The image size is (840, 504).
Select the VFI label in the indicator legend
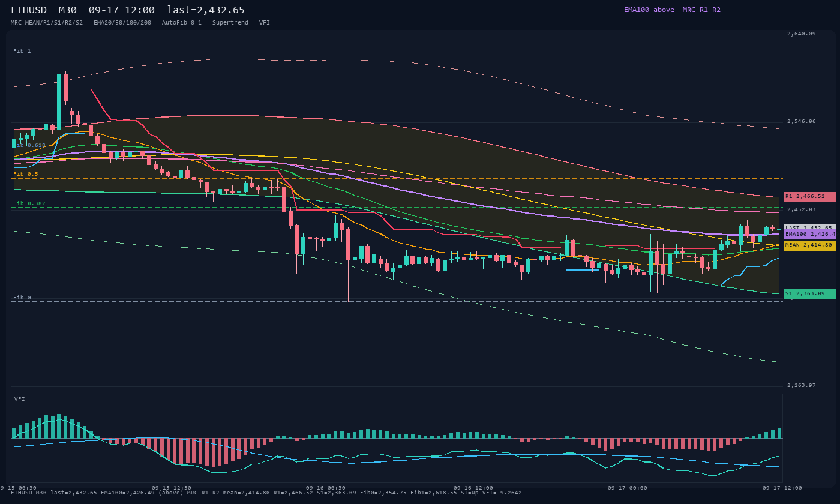tap(265, 23)
